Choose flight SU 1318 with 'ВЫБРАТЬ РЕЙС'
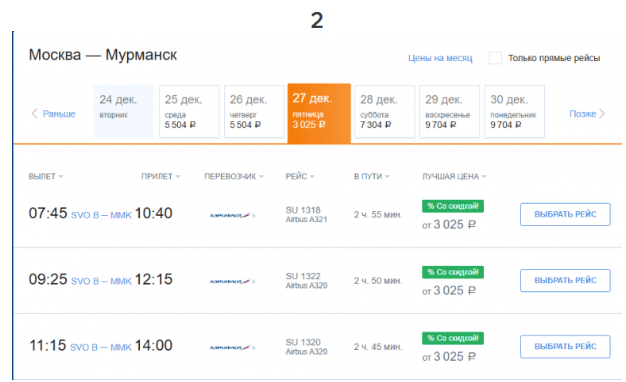The height and width of the screenshot is (382, 626). [565, 214]
